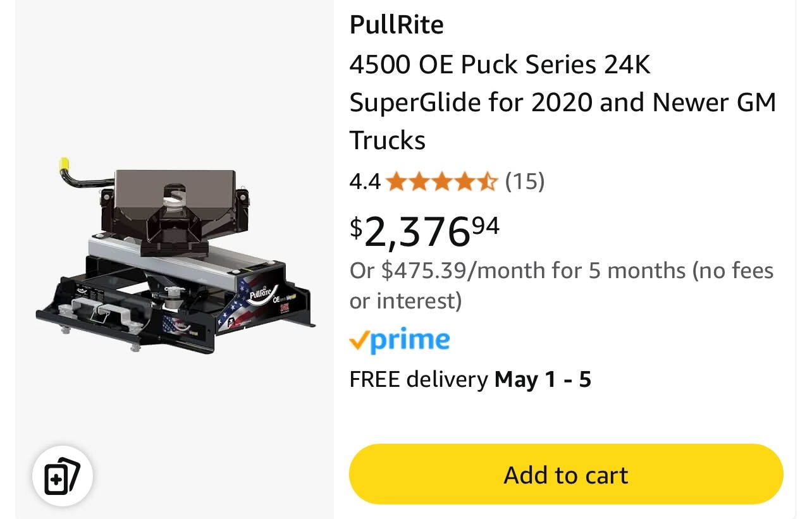
Task: Click the stacked images icon on the product photo
Action: 61,476
